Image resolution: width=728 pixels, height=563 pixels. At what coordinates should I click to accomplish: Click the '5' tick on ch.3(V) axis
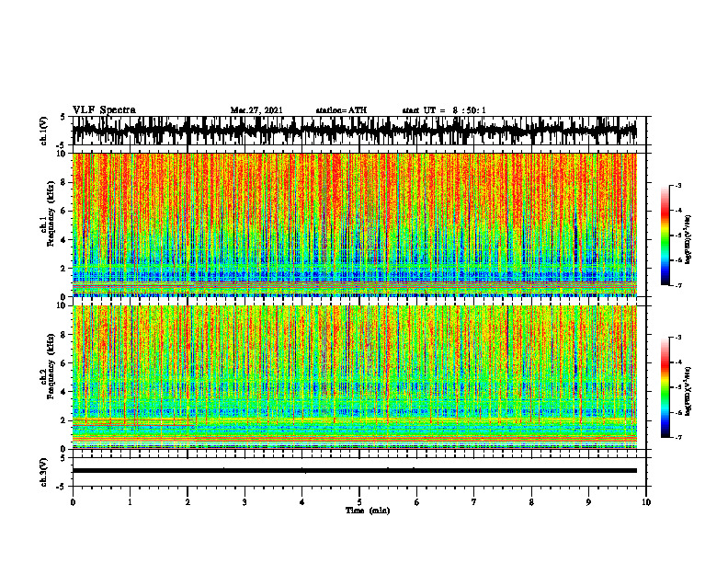pyautogui.click(x=63, y=458)
